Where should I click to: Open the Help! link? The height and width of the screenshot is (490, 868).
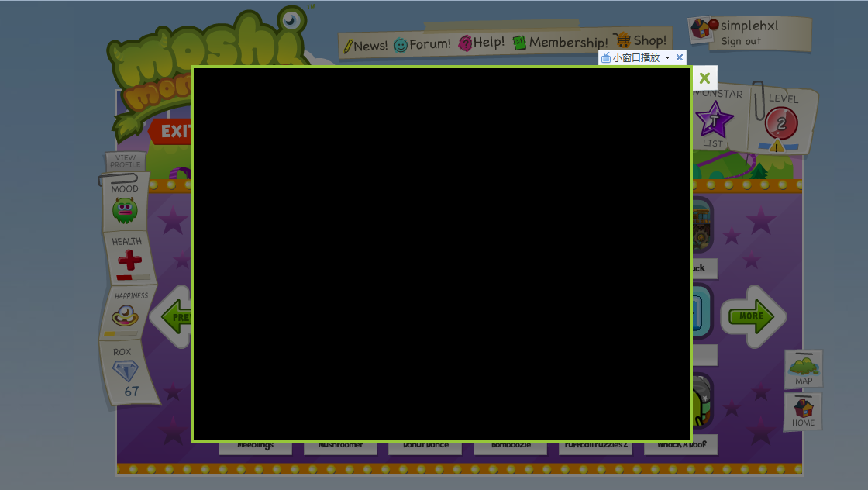[481, 43]
